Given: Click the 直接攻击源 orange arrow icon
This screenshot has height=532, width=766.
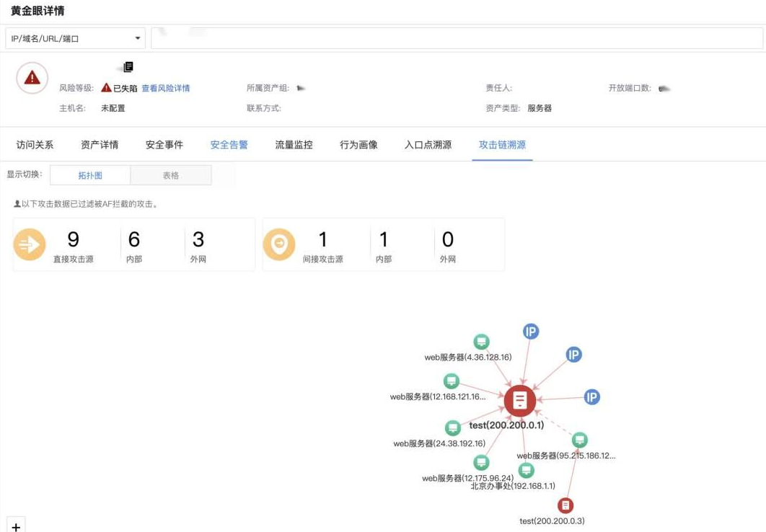Looking at the screenshot, I should point(30,244).
